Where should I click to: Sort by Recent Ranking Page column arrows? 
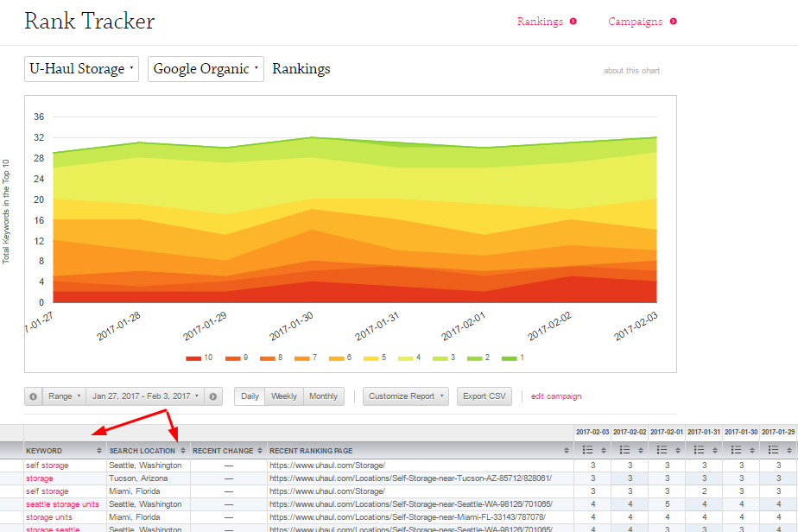567,451
